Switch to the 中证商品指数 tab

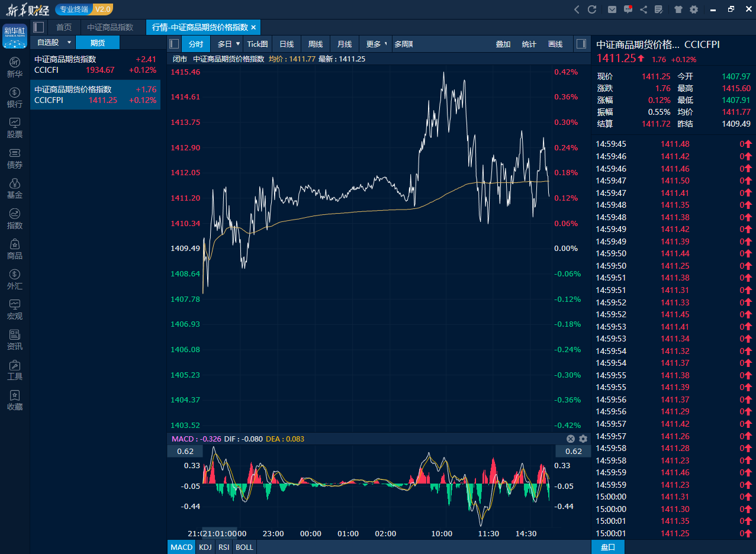[x=110, y=27]
